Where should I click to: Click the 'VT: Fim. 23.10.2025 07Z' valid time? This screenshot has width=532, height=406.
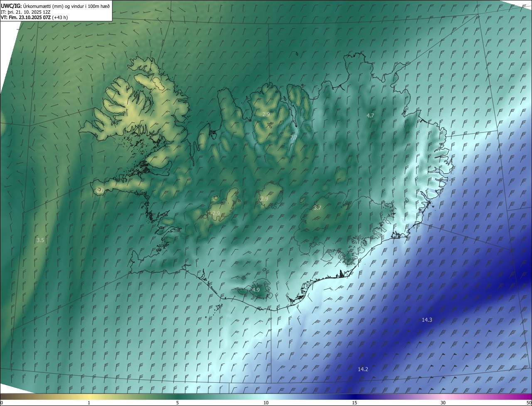click(25, 17)
